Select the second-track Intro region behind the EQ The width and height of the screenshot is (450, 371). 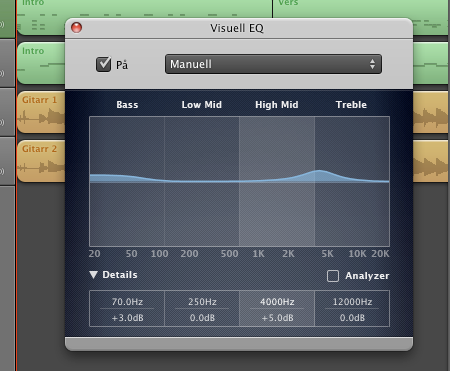click(x=41, y=63)
